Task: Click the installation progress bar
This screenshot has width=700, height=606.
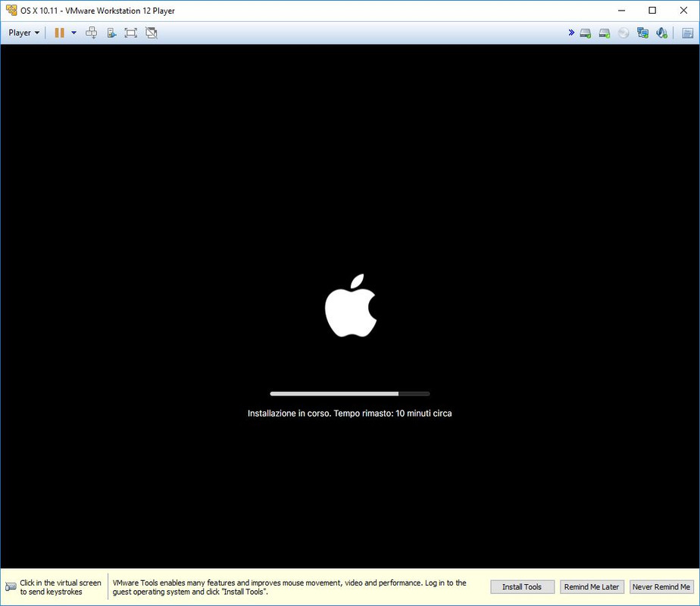Action: tap(350, 394)
